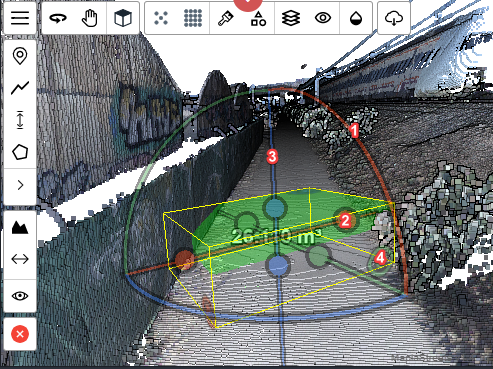Open the shapes classification tool
493x369 pixels.
[x=258, y=18]
